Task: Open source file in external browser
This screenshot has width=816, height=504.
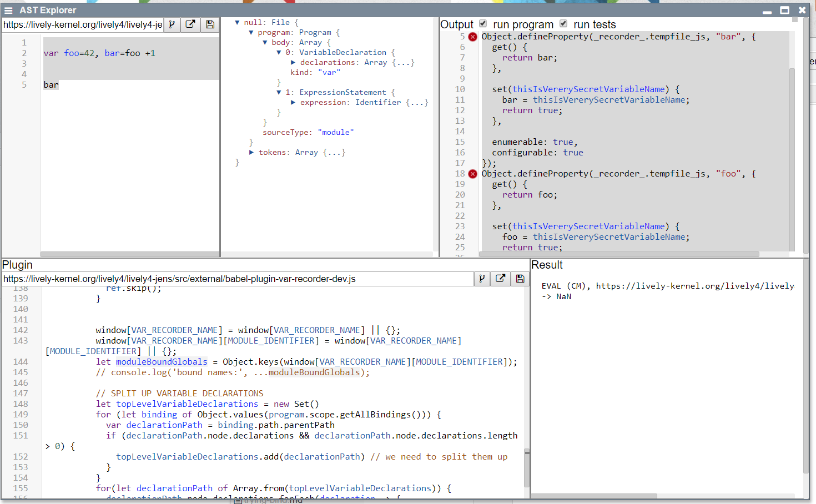Action: point(190,24)
